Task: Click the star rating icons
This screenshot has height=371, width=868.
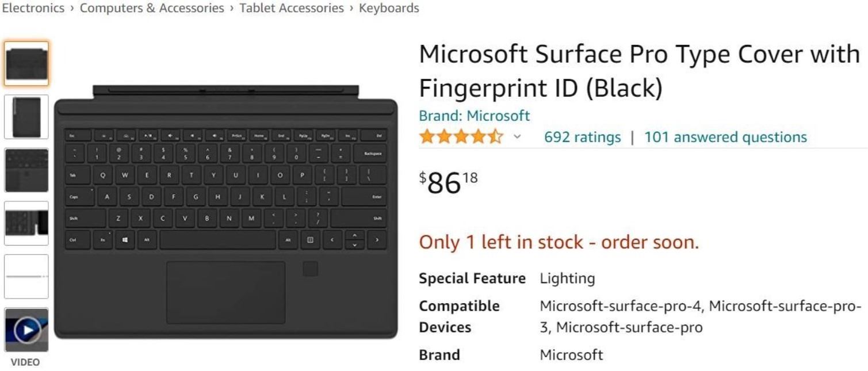Action: click(461, 137)
